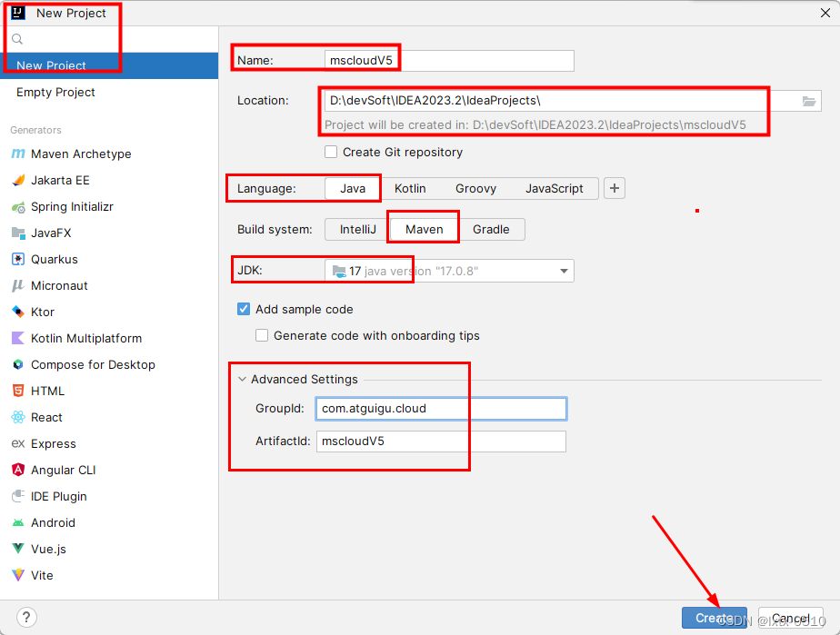This screenshot has height=635, width=840.
Task: Select the Maven Archetype generator label
Action: (81, 154)
